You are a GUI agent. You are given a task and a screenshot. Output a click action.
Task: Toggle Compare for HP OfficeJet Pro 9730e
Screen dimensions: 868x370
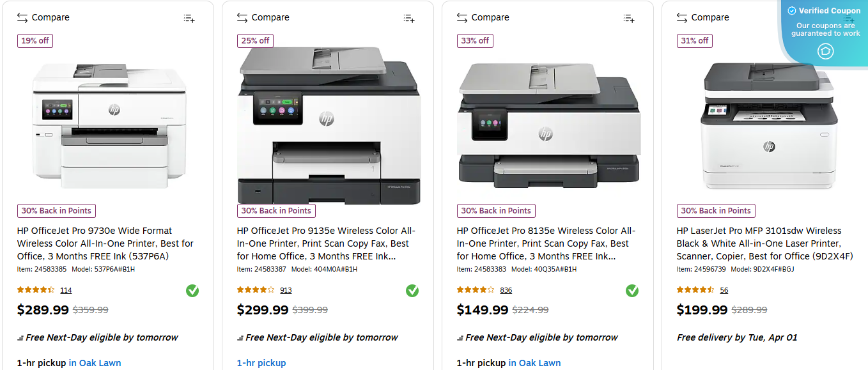click(50, 17)
